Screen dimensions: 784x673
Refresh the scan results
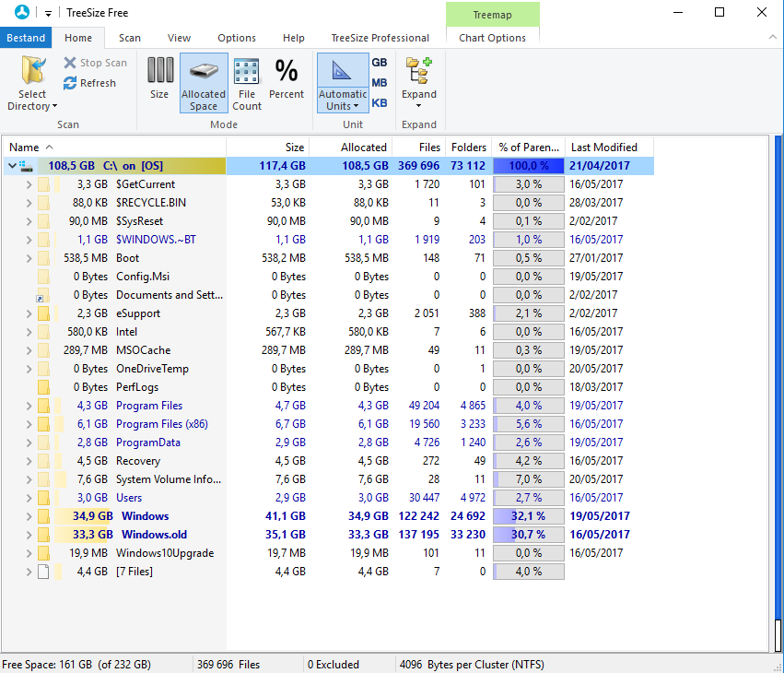[x=90, y=83]
